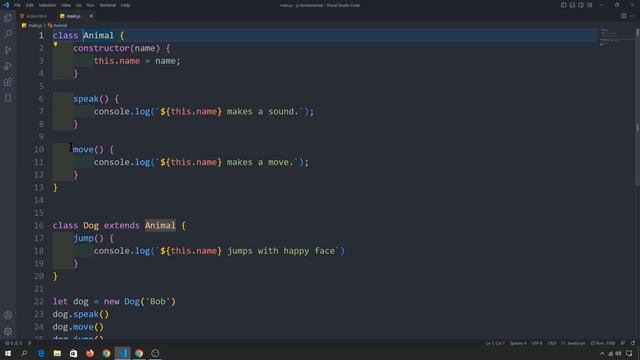Image resolution: width=640 pixels, height=360 pixels.
Task: Click line number 16 in the gutter
Action: [x=39, y=225]
